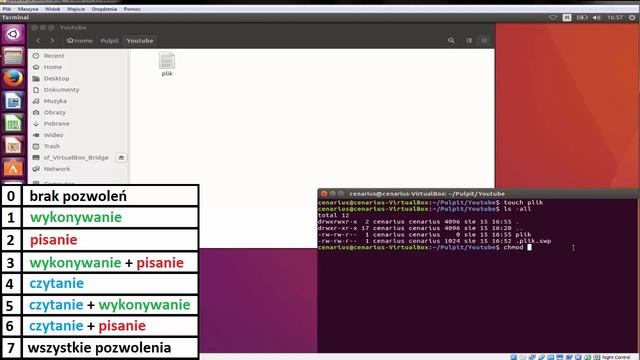The height and width of the screenshot is (360, 640).
Task: Open the Ubuntu Dash search icon
Action: (13, 34)
